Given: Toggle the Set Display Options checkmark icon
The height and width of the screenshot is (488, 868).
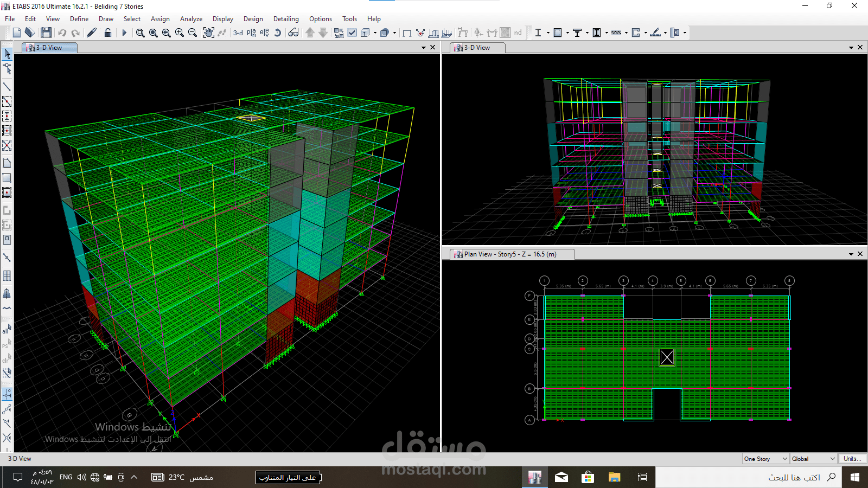Looking at the screenshot, I should pos(352,33).
